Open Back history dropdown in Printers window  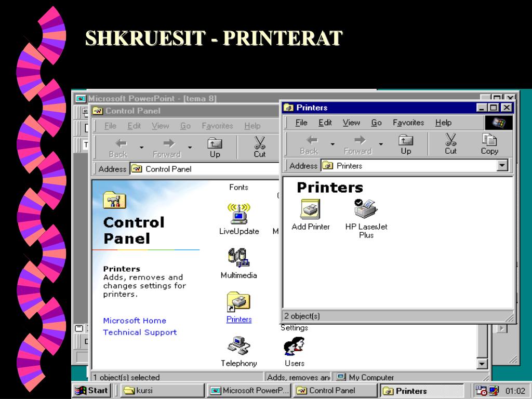click(332, 144)
